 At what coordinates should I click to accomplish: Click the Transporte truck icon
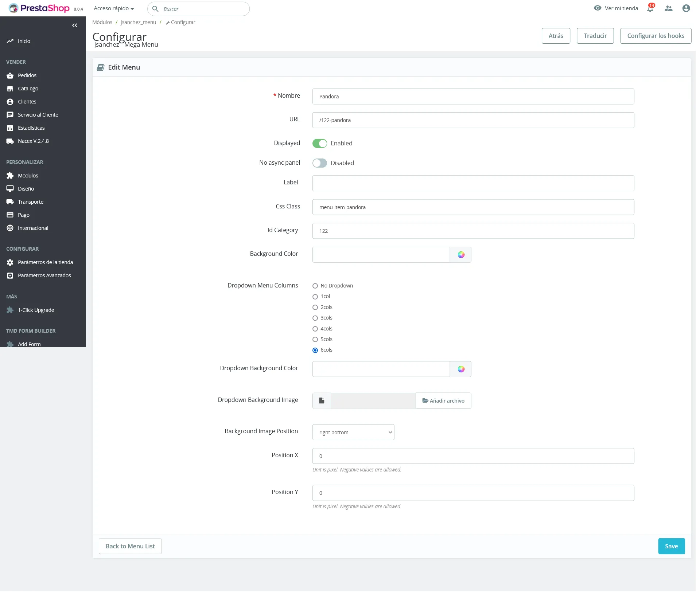pyautogui.click(x=10, y=202)
